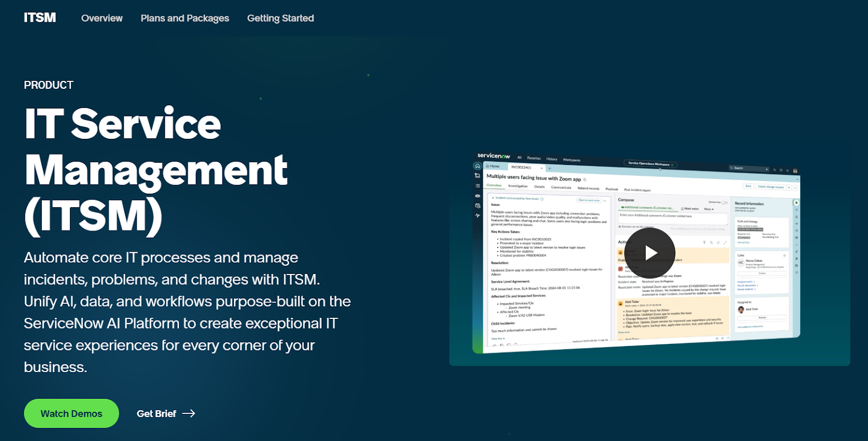Click the Watch Demos button

(x=71, y=413)
